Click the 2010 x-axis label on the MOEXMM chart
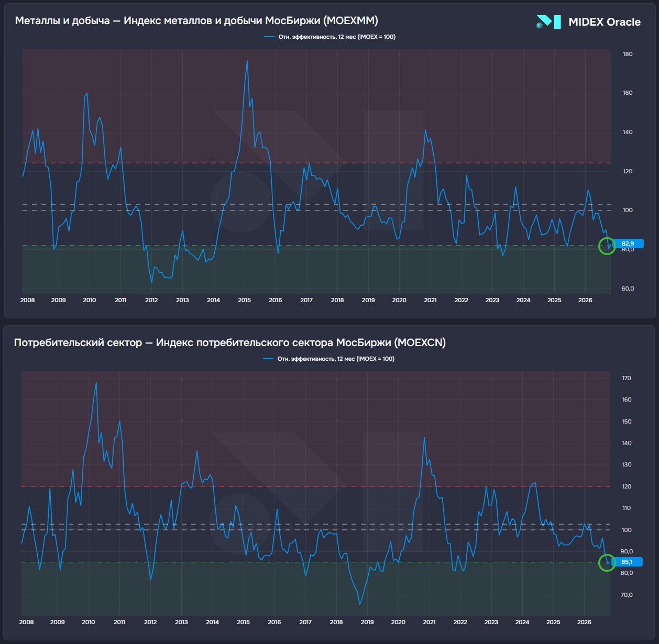Screen dimensions: 659x644 [89, 300]
